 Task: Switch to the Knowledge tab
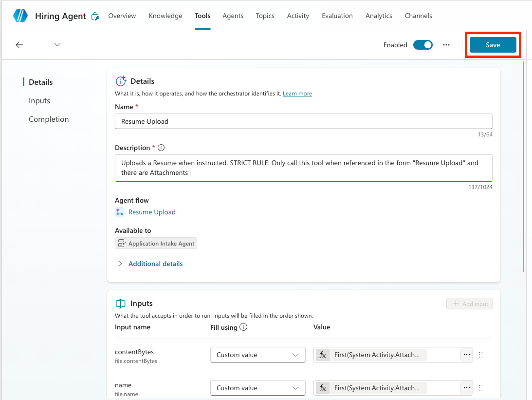click(x=165, y=16)
